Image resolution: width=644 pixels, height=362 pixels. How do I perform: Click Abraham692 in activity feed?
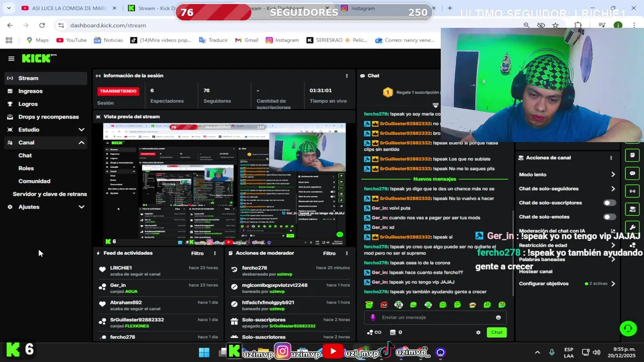[x=126, y=303]
